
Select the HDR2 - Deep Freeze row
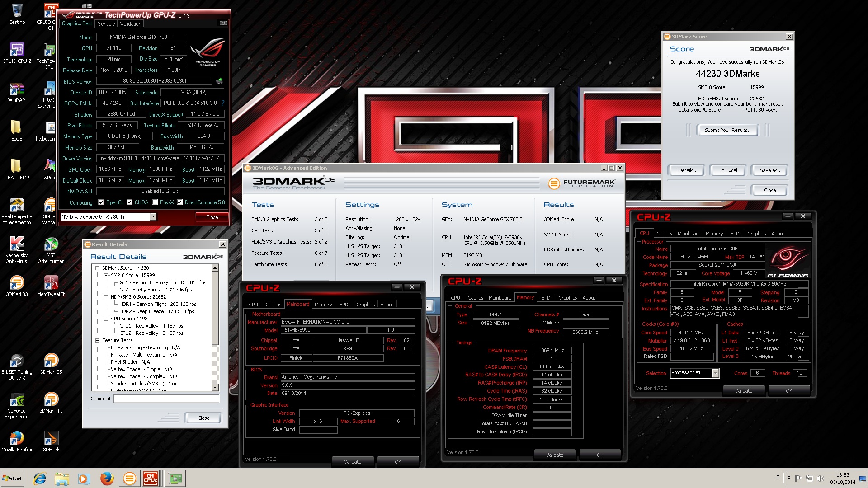(x=156, y=311)
